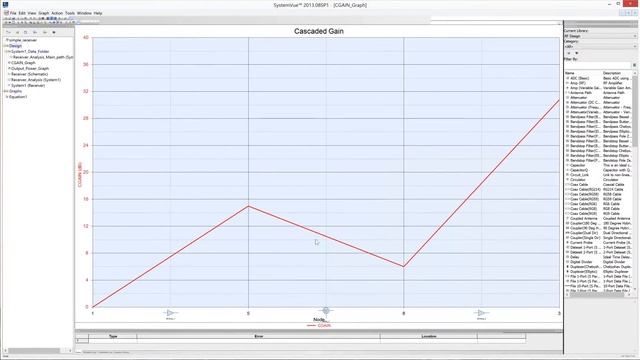Click the workspace tree horizontal scrollbar

click(x=37, y=351)
